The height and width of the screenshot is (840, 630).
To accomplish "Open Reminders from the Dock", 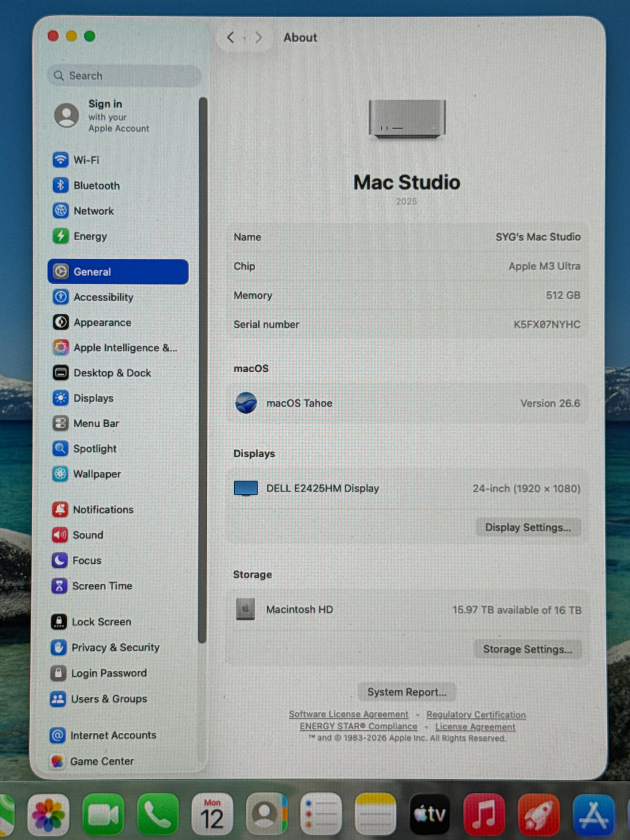I will [x=321, y=814].
